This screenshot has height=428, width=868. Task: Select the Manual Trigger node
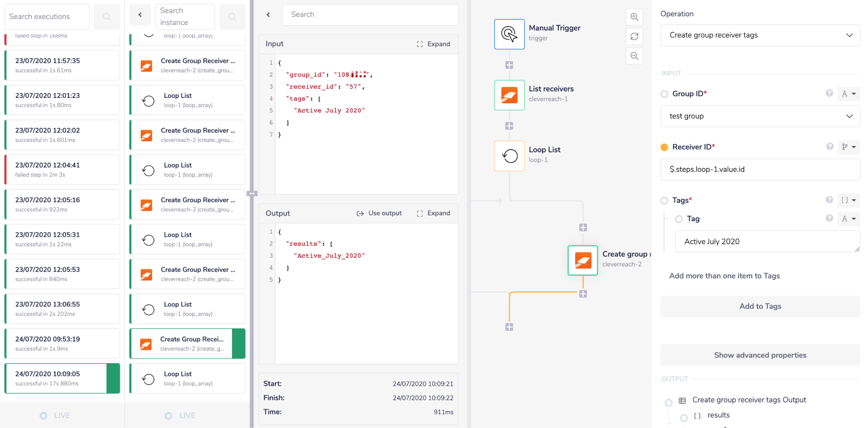[x=509, y=34]
